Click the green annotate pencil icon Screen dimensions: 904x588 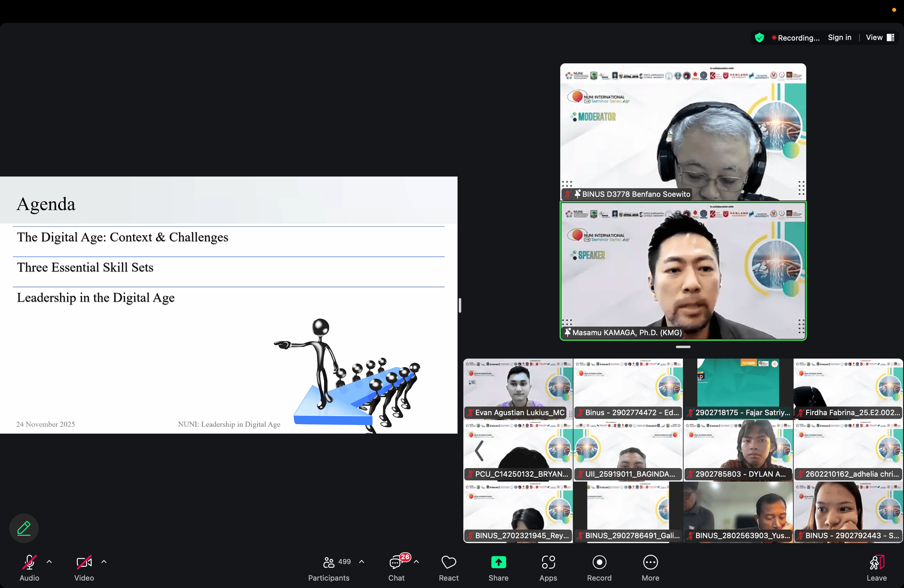point(24,528)
